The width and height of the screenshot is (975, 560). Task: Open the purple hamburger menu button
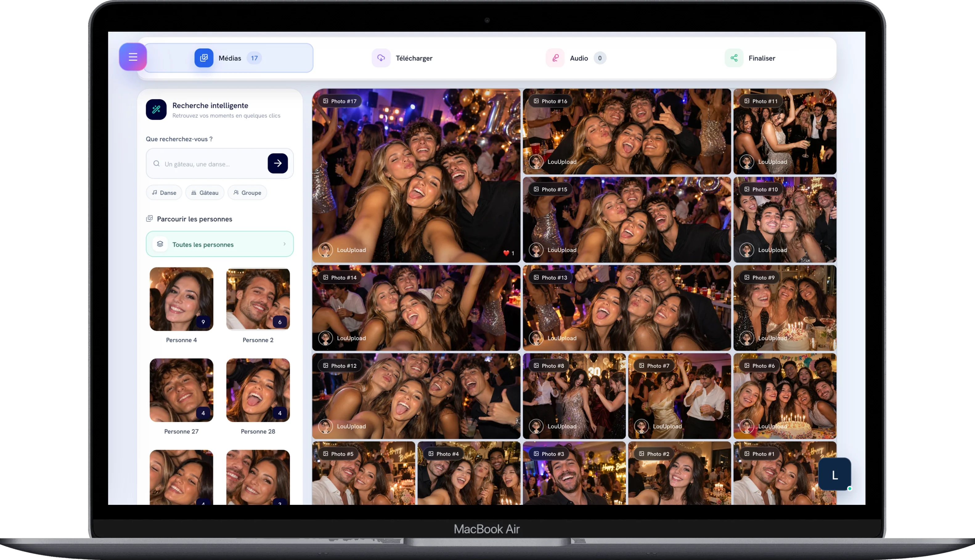coord(133,57)
